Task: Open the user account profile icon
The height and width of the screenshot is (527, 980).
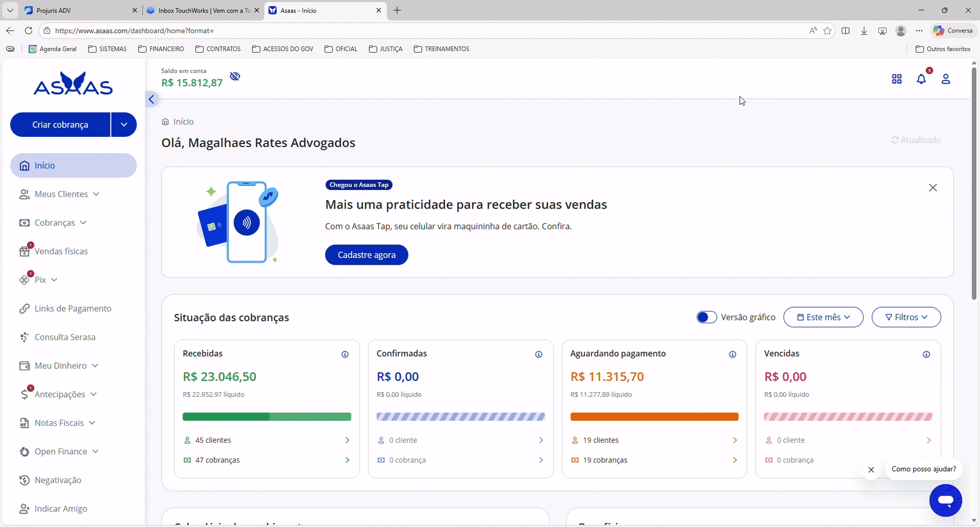Action: [x=945, y=79]
